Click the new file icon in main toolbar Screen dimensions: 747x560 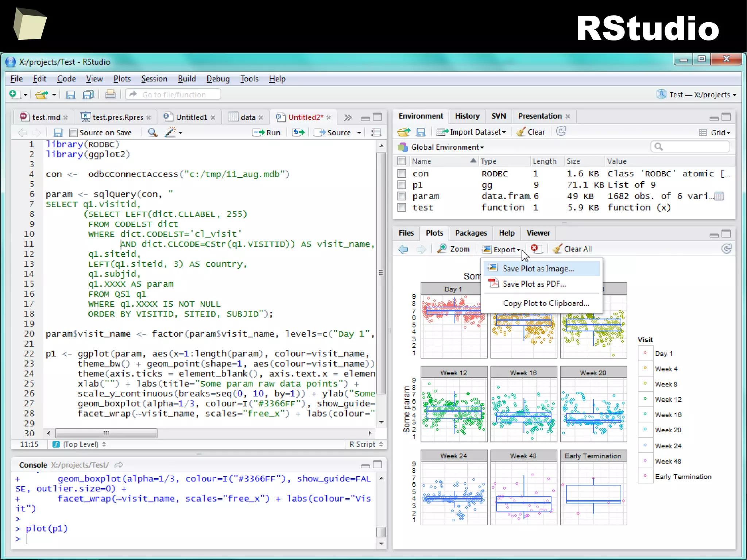(15, 95)
